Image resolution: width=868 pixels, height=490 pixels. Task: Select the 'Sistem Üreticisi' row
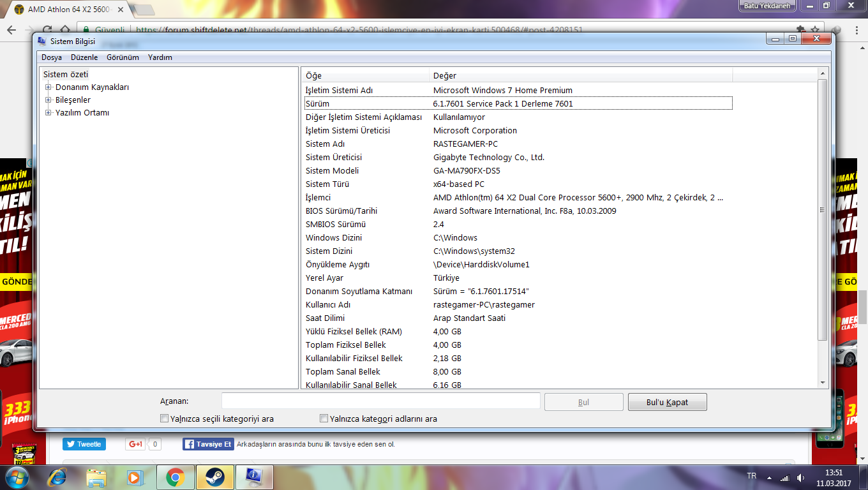point(518,158)
